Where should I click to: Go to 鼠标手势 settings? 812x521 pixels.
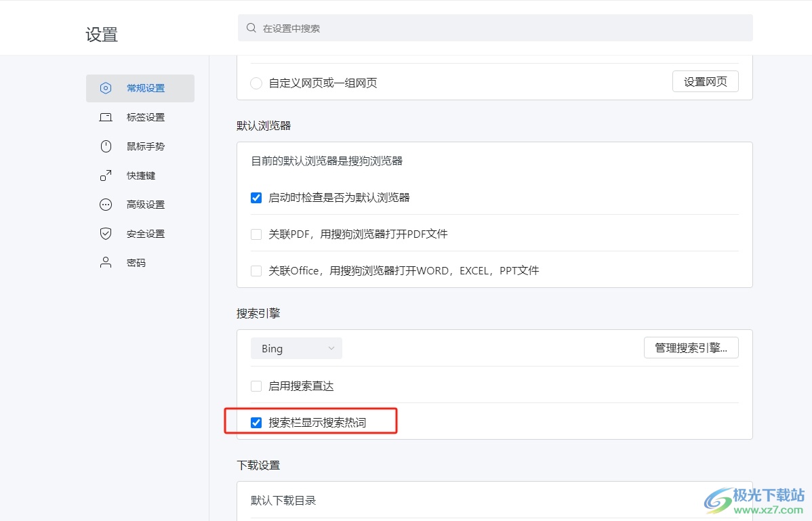(140, 146)
